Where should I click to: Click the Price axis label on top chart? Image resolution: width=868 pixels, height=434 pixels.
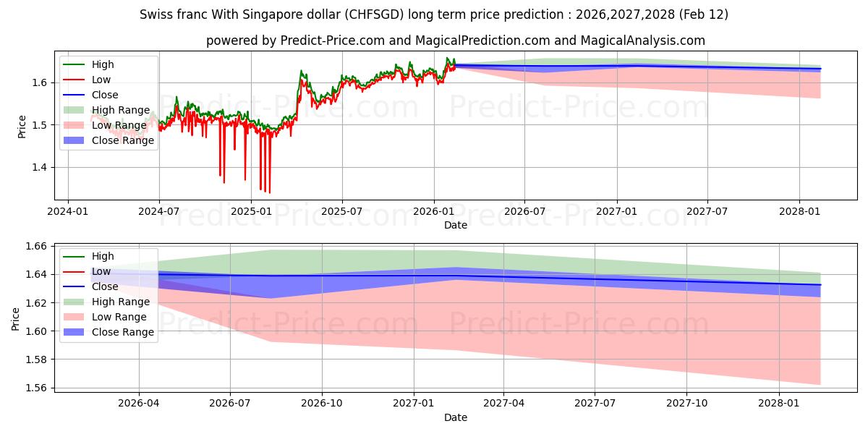(22, 126)
